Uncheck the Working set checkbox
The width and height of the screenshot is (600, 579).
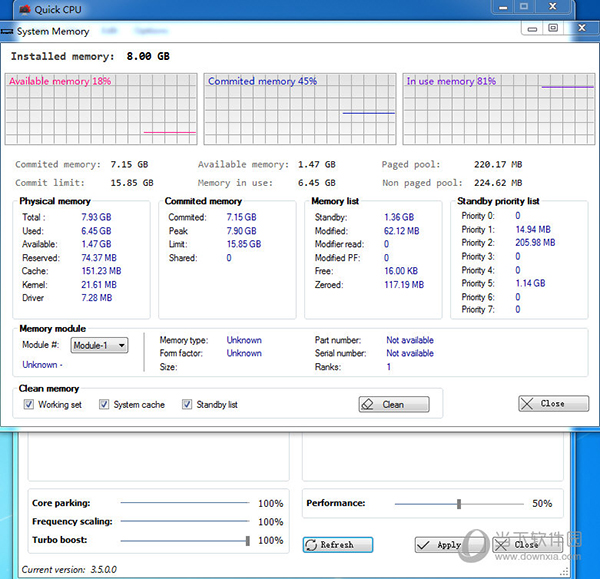point(30,405)
